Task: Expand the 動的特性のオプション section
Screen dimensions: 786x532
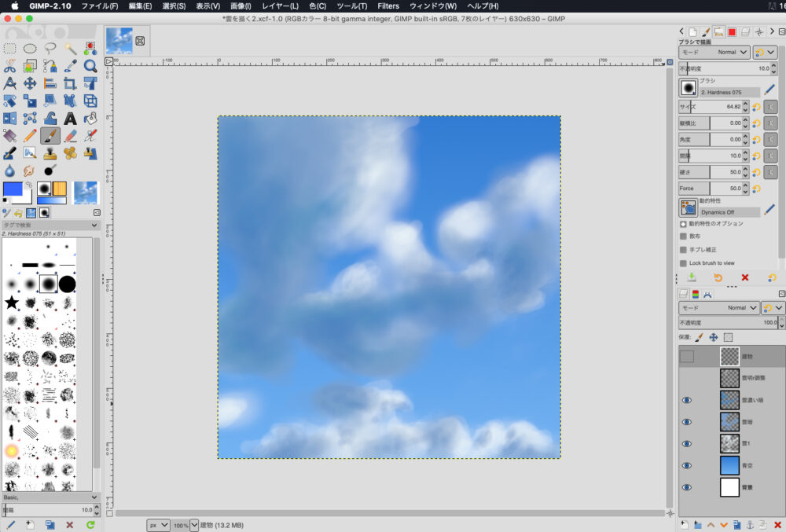Action: (683, 223)
